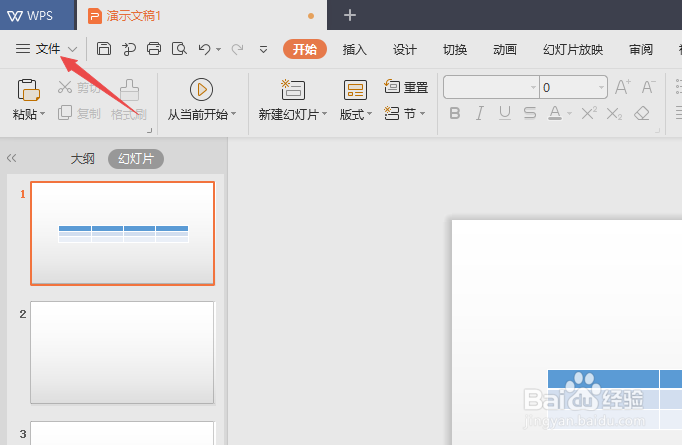Viewport: 682px width, 445px height.
Task: Expand the 粘贴 dropdown arrow
Action: (43, 114)
